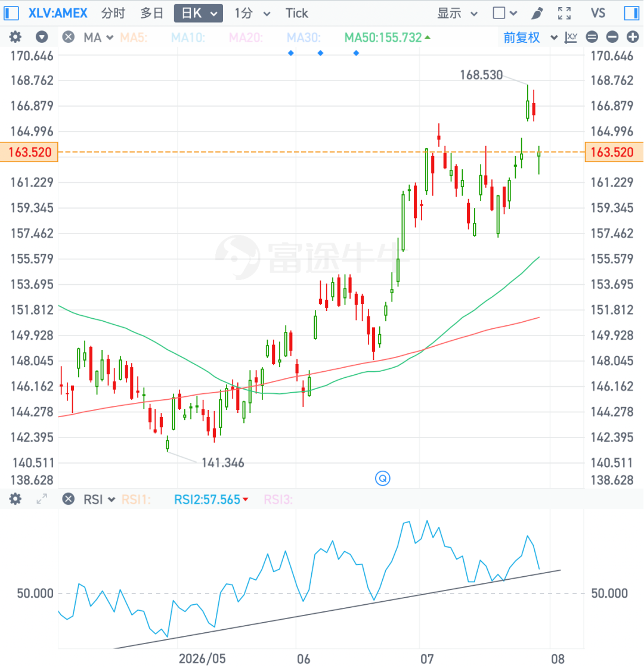Click the XLV:AMEX ticker symbol

click(x=58, y=13)
